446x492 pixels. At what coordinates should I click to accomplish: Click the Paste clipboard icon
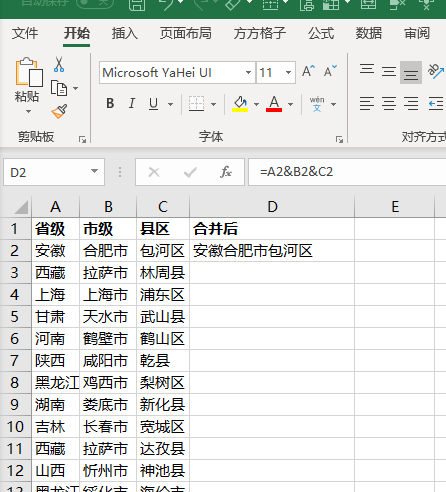(x=29, y=72)
